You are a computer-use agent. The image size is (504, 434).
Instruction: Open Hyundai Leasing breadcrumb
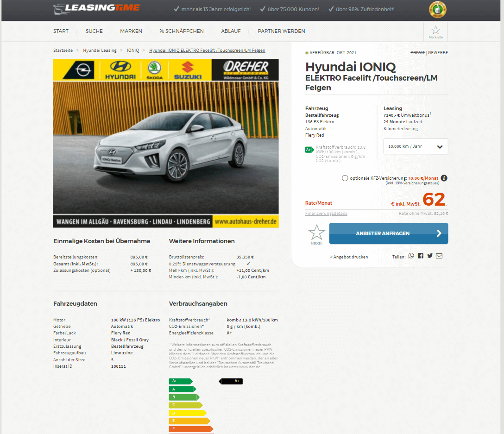point(100,50)
